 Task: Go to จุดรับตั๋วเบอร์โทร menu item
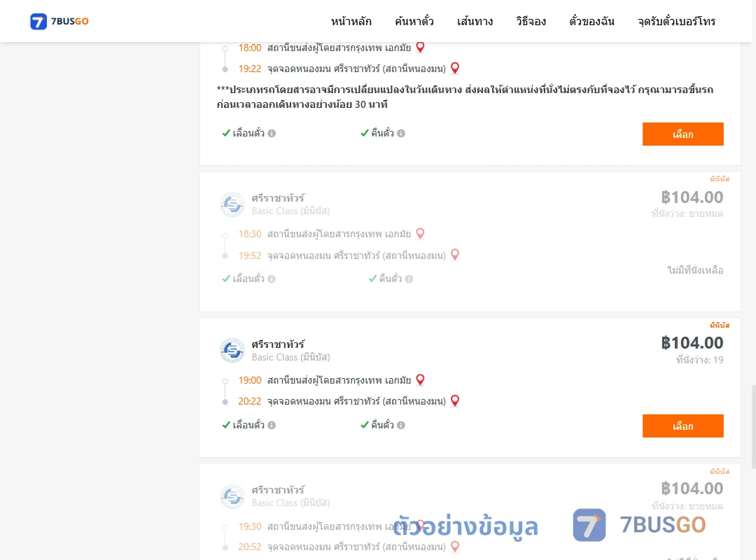click(676, 21)
